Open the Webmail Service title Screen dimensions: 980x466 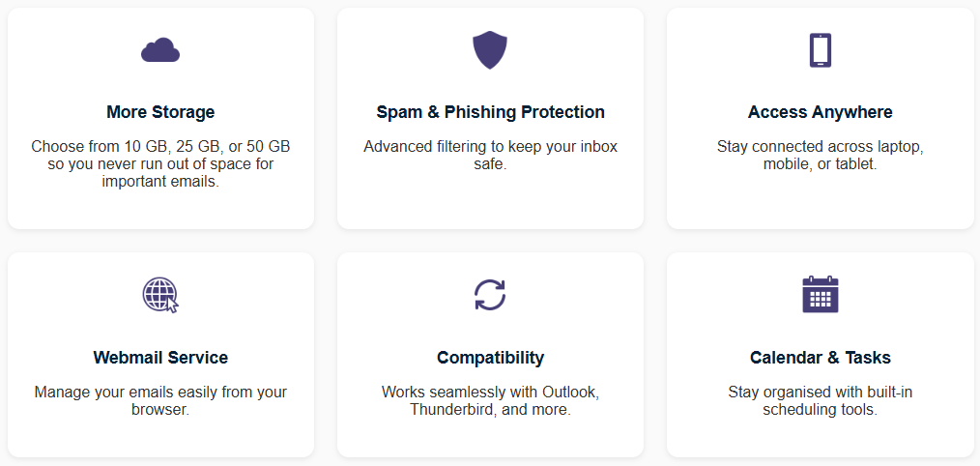click(160, 357)
